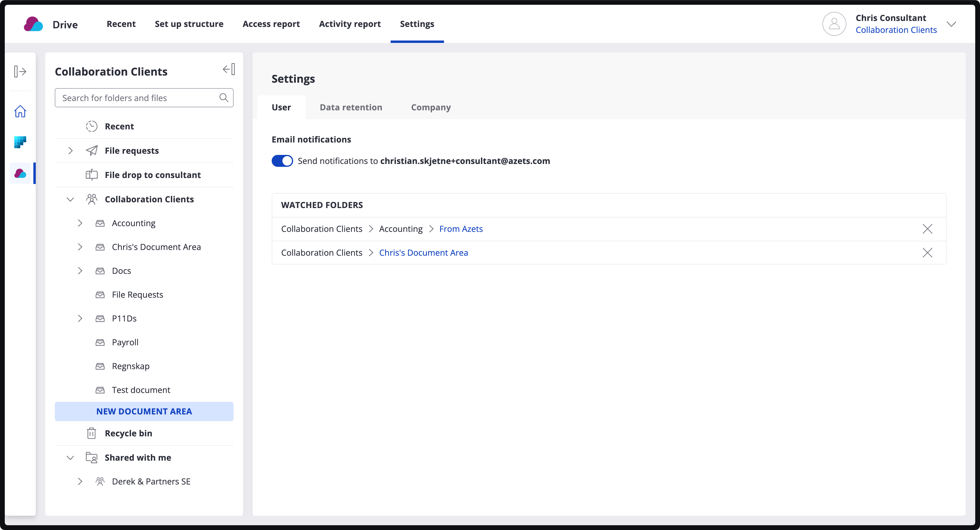
Task: Click the folders and files search field
Action: [x=137, y=98]
